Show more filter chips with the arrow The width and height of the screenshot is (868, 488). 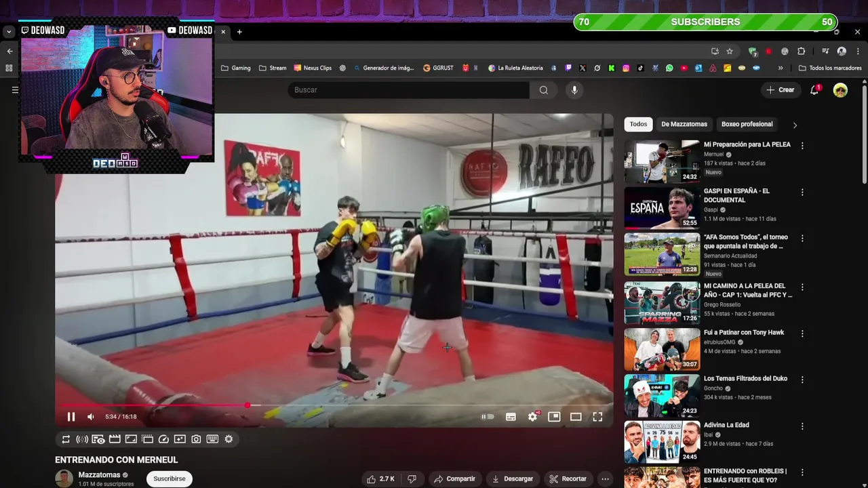coord(795,125)
